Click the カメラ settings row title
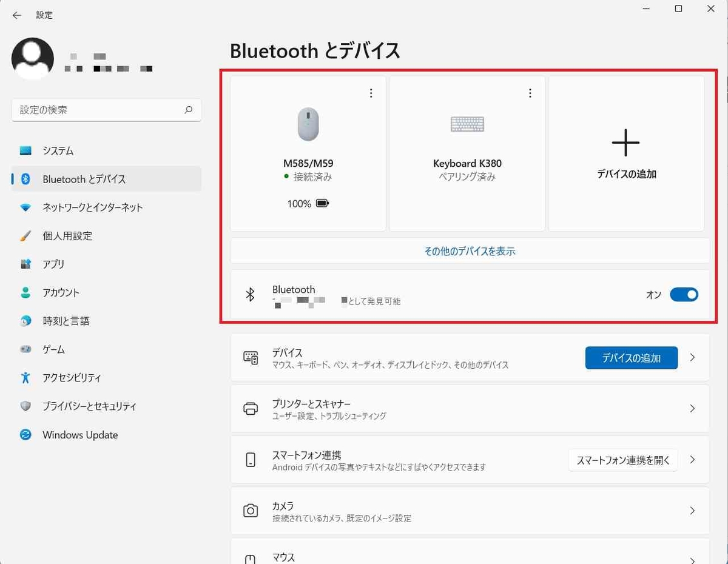 [283, 505]
